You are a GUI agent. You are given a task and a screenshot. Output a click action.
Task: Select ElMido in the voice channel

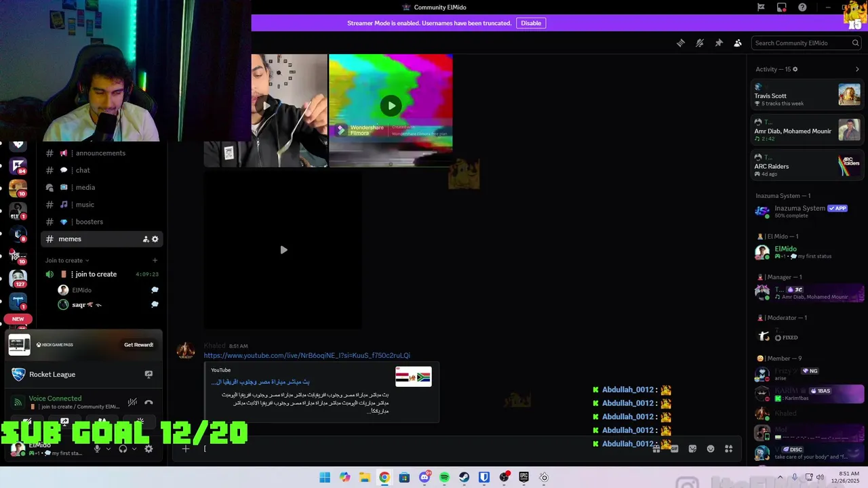pyautogui.click(x=102, y=290)
